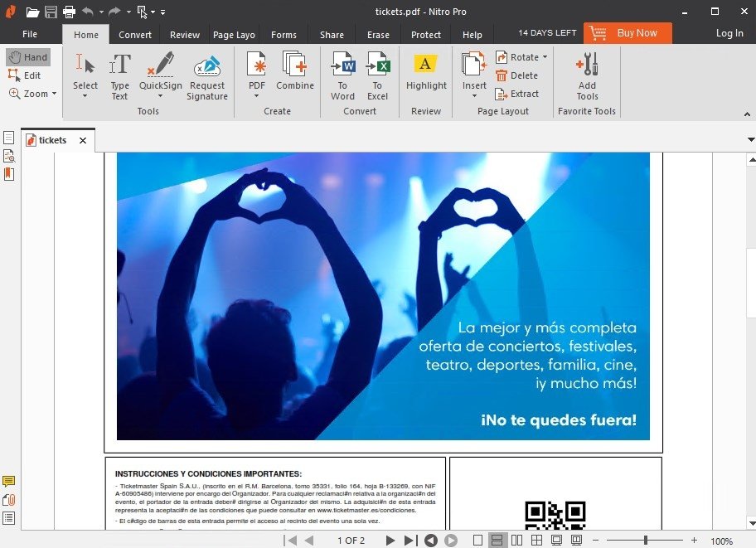The image size is (756, 548).
Task: Open the Rotate dropdown arrow
Action: pyautogui.click(x=545, y=57)
